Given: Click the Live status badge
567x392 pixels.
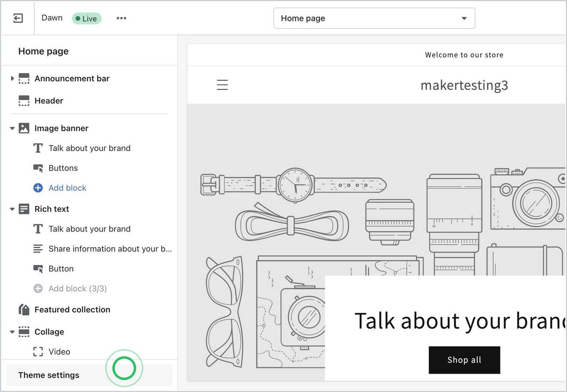Looking at the screenshot, I should point(87,18).
